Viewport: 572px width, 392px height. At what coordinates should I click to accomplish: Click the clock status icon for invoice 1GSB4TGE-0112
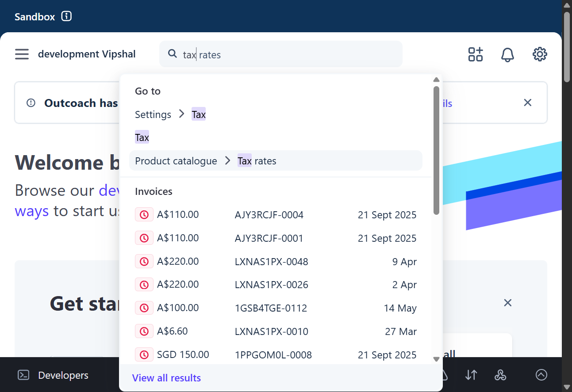tap(144, 308)
